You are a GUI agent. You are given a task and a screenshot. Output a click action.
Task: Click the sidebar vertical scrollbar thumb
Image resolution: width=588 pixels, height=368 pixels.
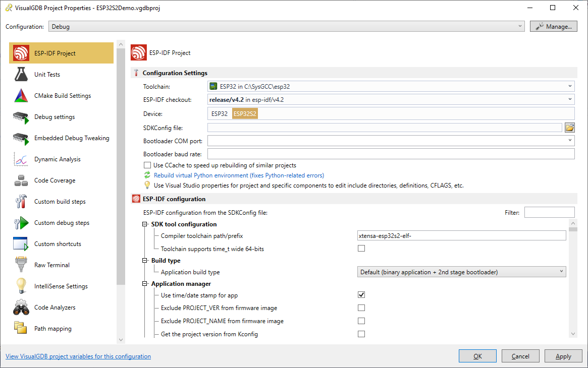click(x=121, y=166)
